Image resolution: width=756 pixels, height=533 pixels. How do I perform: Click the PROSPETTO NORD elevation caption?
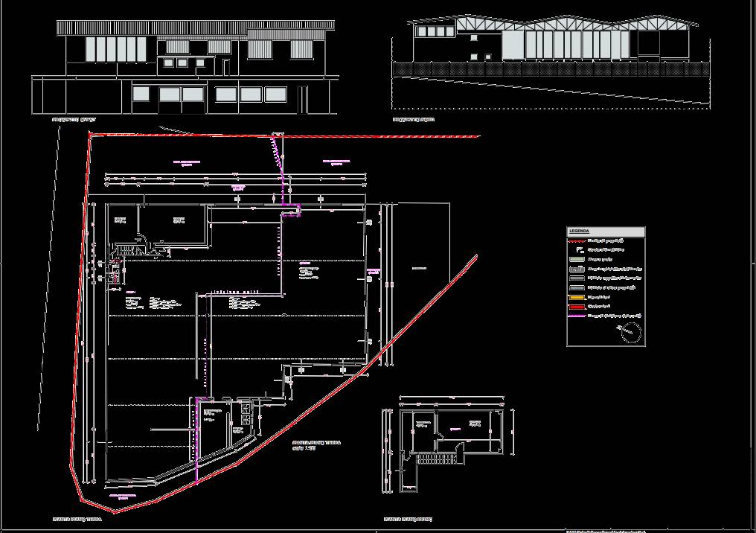(414, 120)
